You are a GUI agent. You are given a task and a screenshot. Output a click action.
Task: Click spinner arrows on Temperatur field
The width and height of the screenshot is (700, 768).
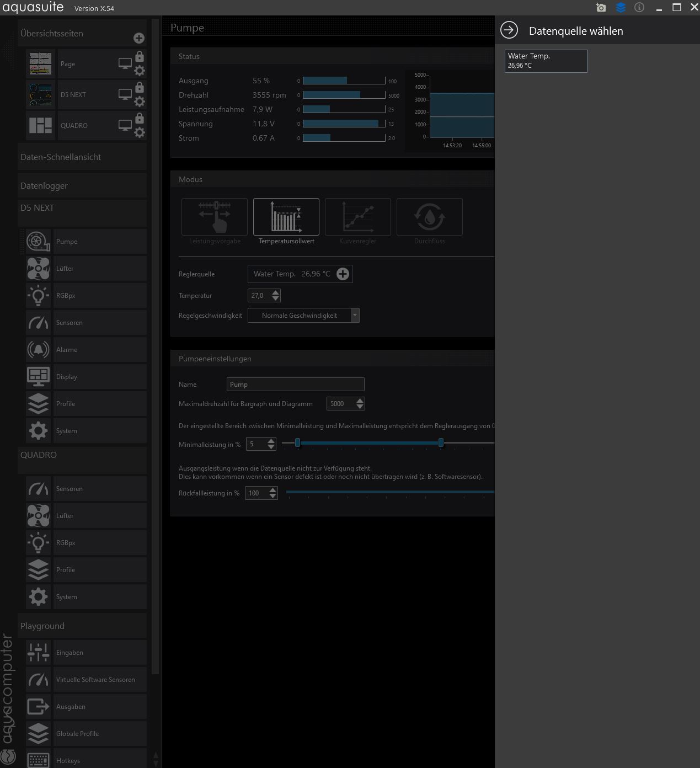(x=276, y=296)
